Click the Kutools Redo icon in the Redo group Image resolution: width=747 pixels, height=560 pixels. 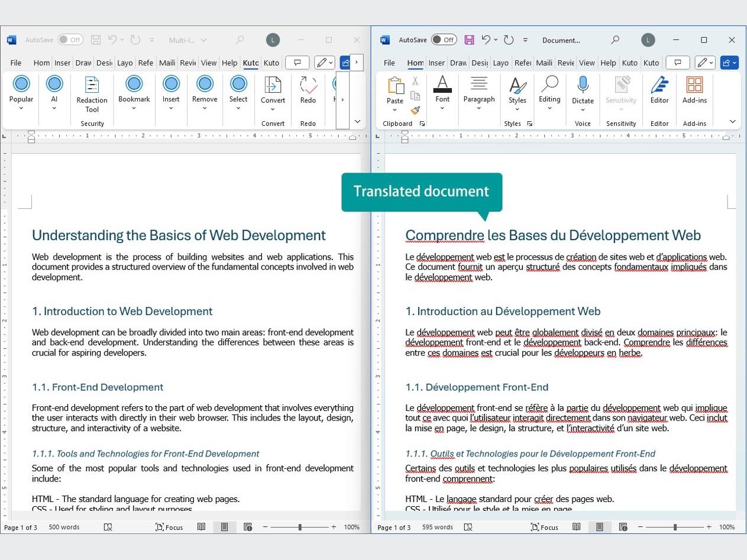point(308,85)
